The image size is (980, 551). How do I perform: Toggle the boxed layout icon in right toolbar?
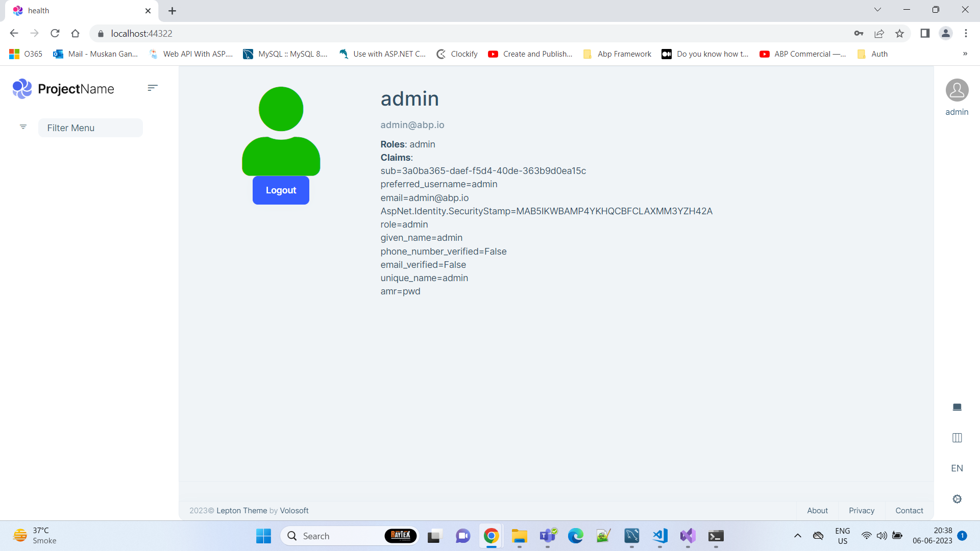[957, 438]
